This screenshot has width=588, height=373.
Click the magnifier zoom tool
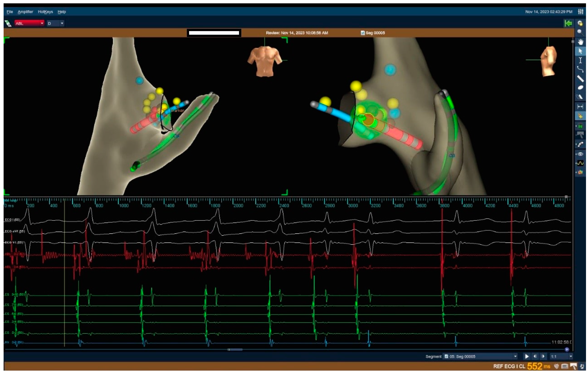pyautogui.click(x=580, y=32)
